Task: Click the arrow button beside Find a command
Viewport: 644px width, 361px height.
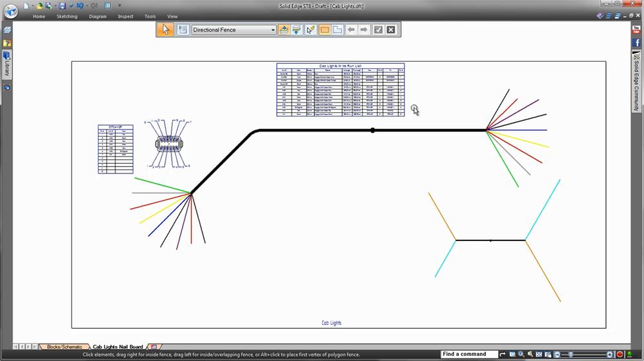Action: (x=502, y=354)
